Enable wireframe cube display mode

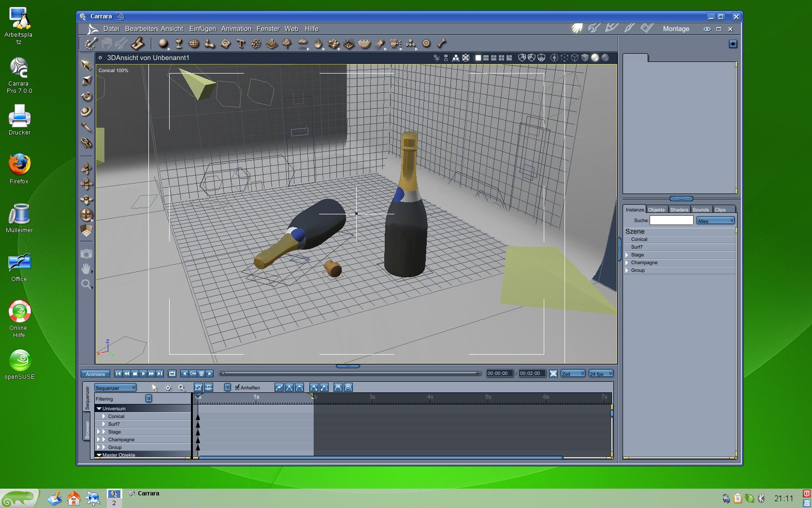(575, 58)
